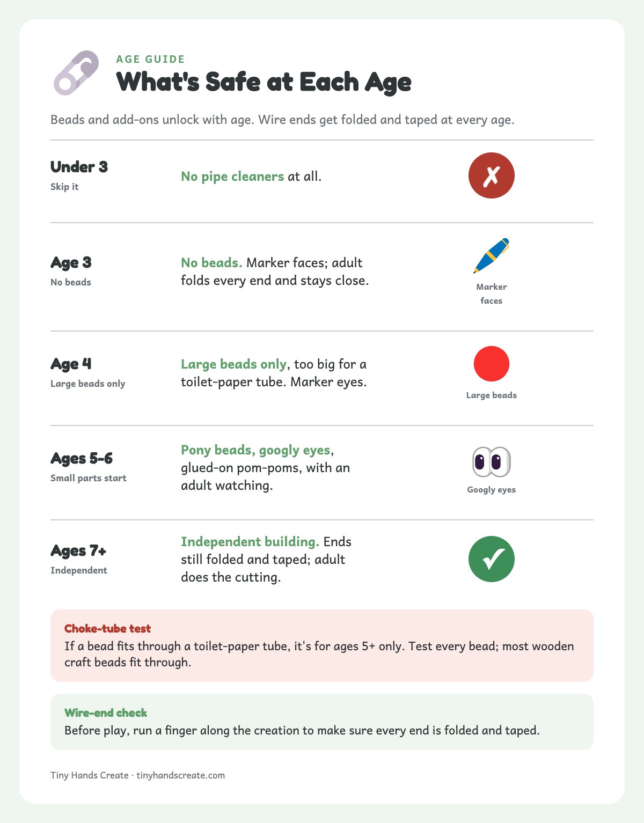
Task: Click the googly eyes icon
Action: click(x=492, y=461)
